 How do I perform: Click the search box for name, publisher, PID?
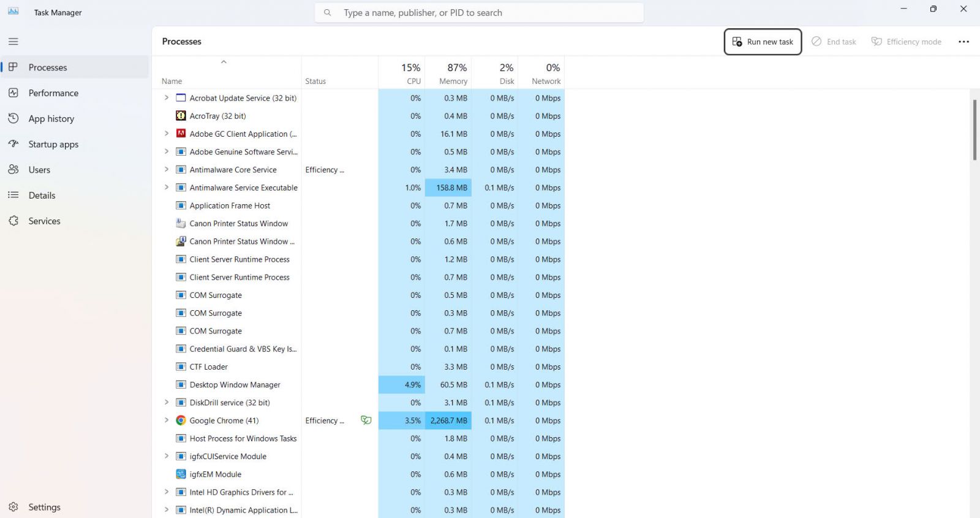click(x=479, y=12)
